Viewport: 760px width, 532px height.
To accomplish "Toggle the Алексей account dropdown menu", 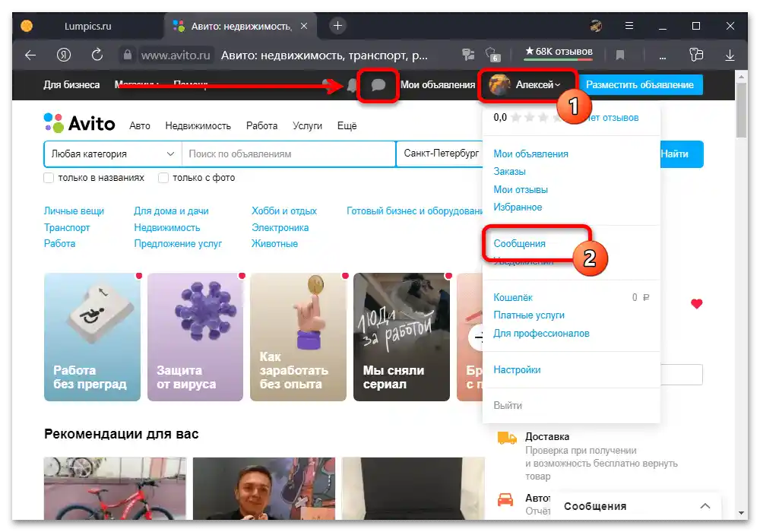I will pos(538,85).
